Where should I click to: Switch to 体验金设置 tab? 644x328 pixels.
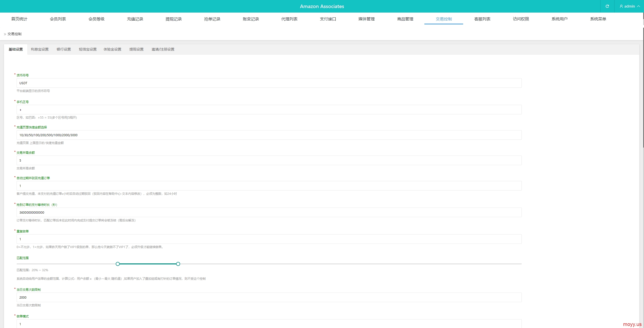(x=112, y=49)
